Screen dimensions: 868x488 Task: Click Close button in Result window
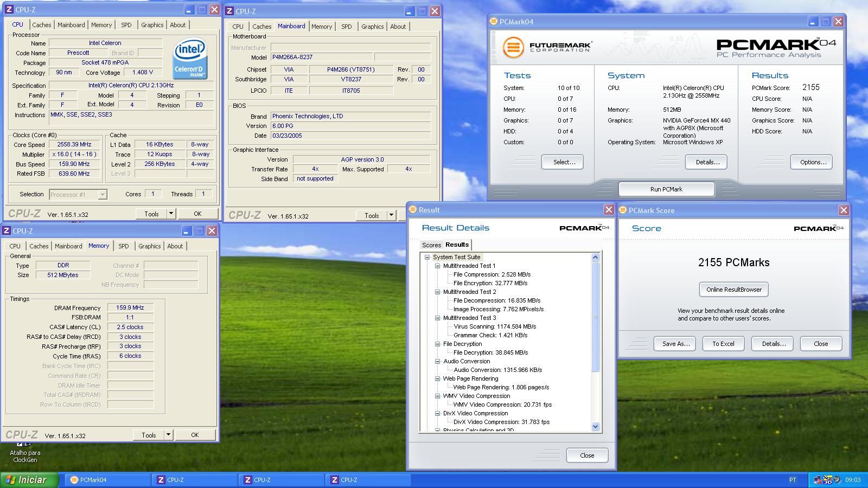[x=587, y=455]
